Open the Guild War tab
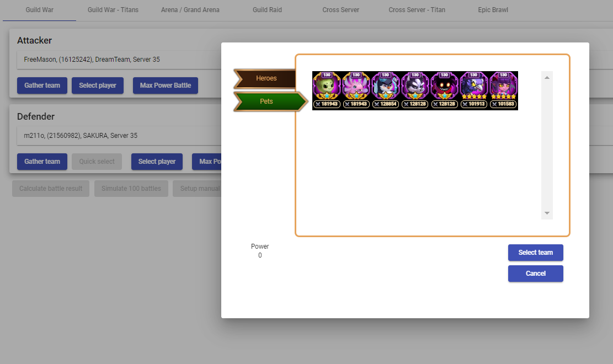613x364 pixels. click(x=40, y=10)
